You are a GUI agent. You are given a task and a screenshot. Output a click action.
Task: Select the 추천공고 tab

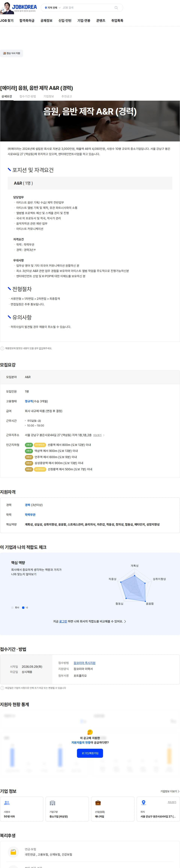(x=67, y=96)
